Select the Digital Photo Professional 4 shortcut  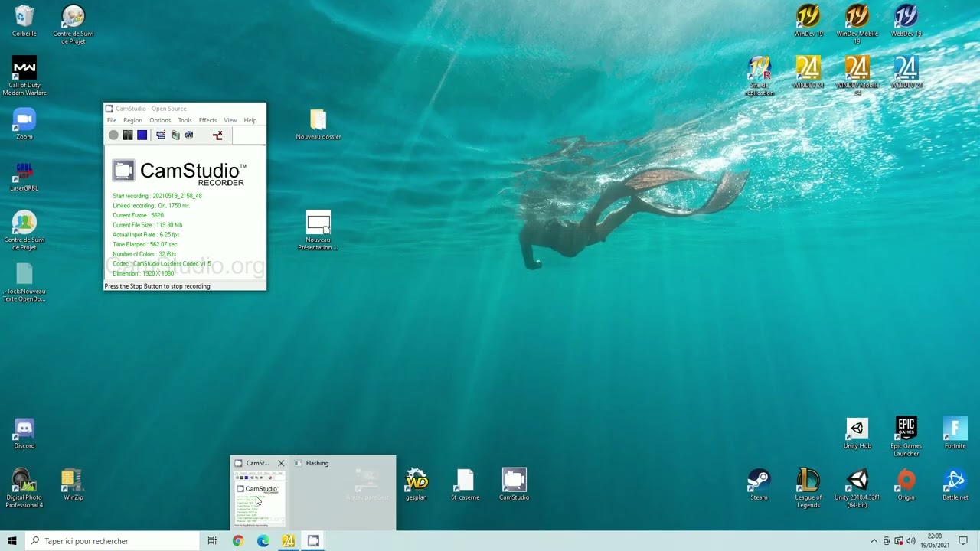24,488
